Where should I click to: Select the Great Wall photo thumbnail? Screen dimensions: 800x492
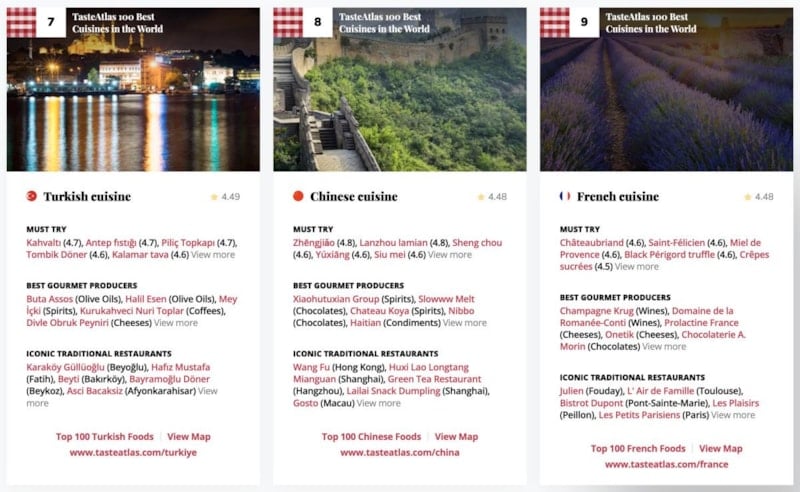coord(400,89)
